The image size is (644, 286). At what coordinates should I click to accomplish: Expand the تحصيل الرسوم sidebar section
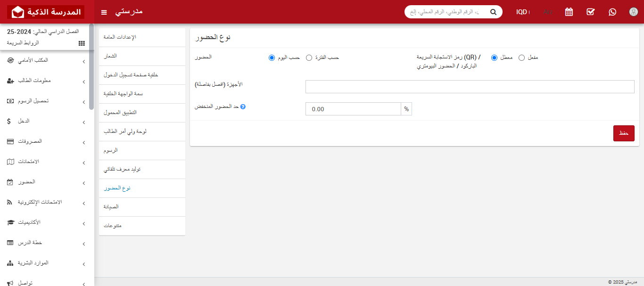pos(47,101)
